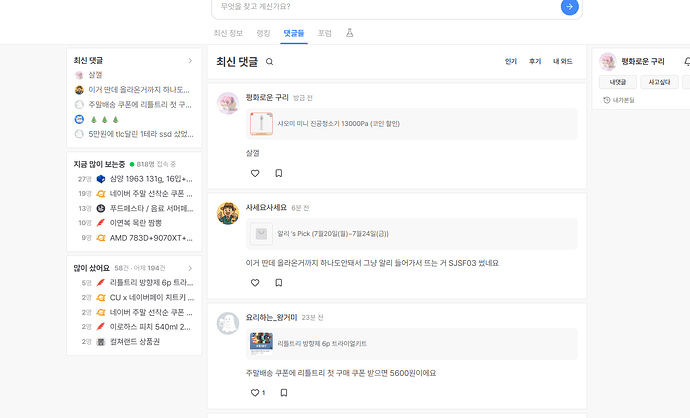
Task: Switch to the 랭킹 tab
Action: coord(263,33)
